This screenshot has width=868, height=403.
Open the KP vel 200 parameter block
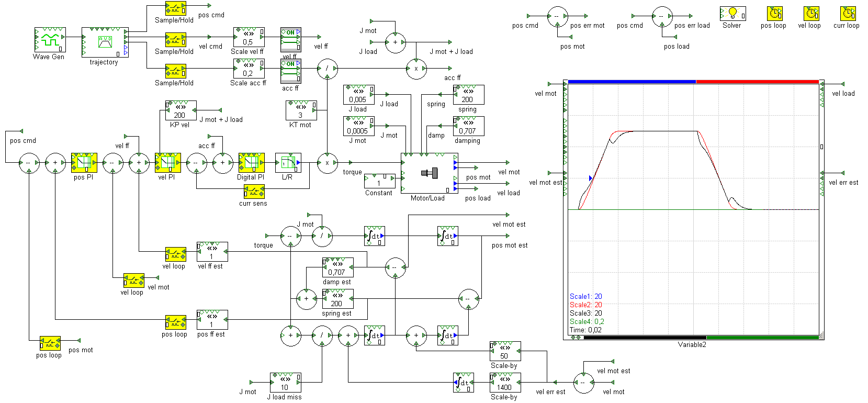(181, 111)
